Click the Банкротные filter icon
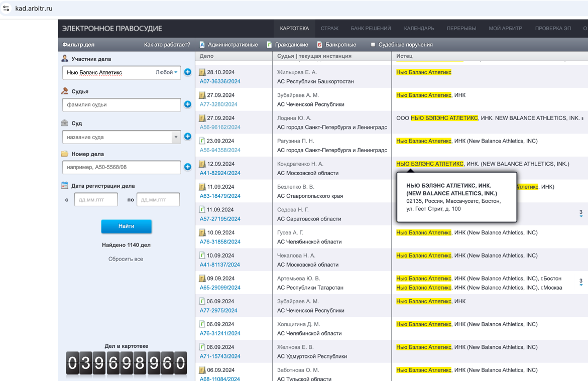588x381 pixels. pos(320,45)
